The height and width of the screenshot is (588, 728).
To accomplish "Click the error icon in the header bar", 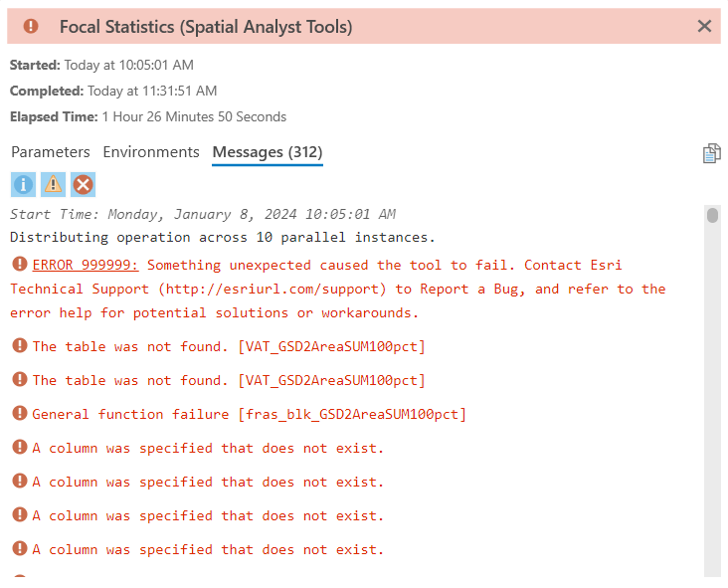I will pos(31,26).
